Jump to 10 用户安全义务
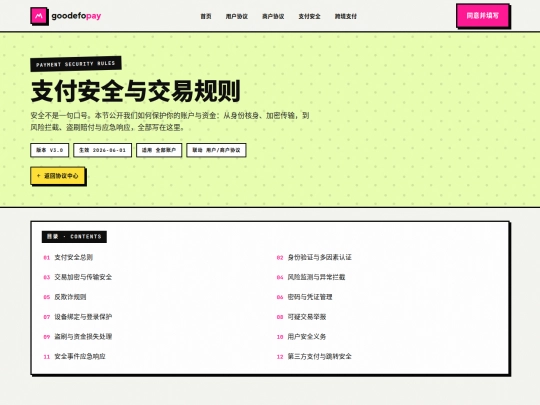The width and height of the screenshot is (540, 405). (301, 336)
